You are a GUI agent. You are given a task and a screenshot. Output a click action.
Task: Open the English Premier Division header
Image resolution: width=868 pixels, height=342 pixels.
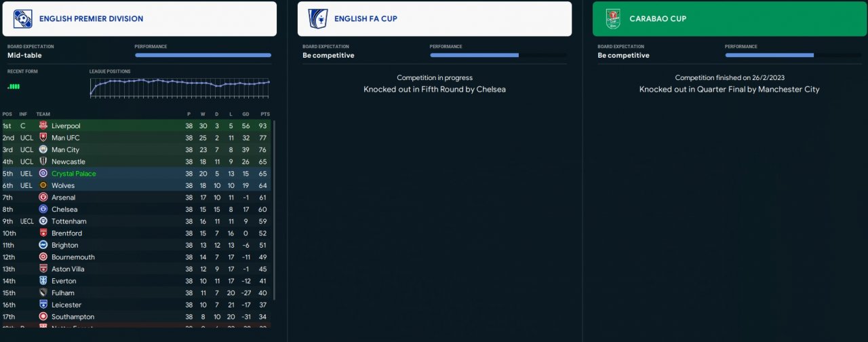(x=140, y=19)
